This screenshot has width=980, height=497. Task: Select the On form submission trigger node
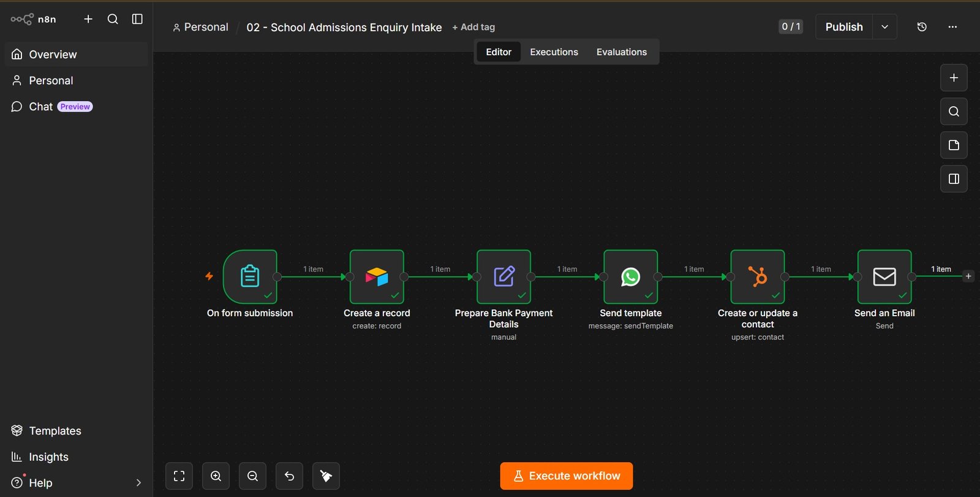(250, 276)
